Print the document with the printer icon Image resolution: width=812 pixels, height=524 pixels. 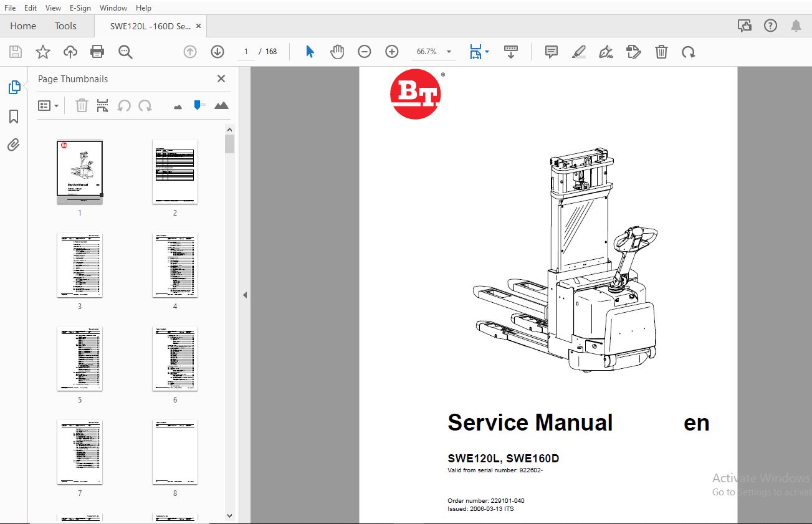click(x=97, y=52)
